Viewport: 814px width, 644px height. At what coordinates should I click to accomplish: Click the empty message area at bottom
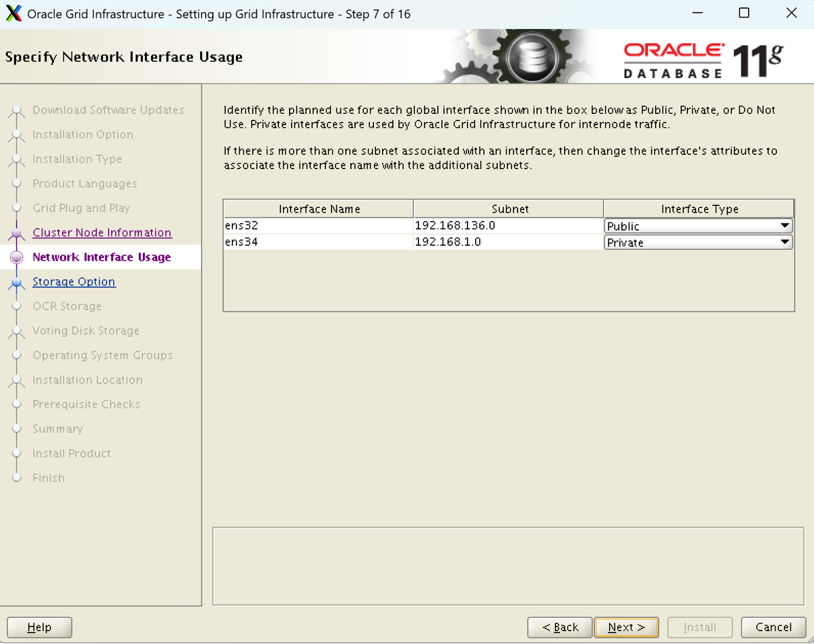point(508,566)
